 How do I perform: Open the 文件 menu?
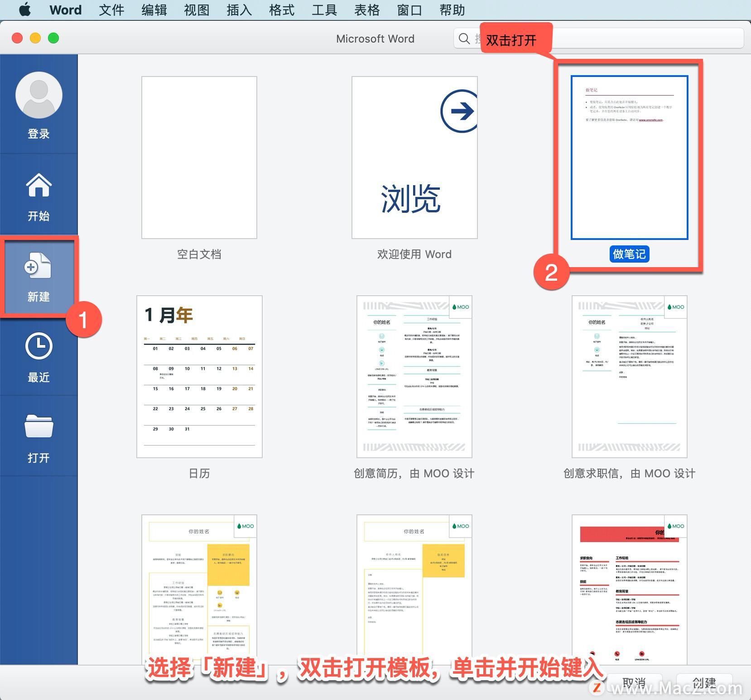click(x=111, y=10)
